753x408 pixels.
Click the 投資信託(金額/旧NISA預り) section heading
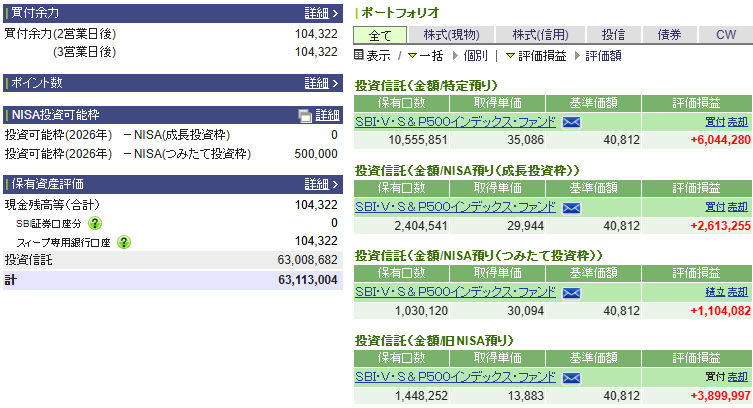point(434,341)
